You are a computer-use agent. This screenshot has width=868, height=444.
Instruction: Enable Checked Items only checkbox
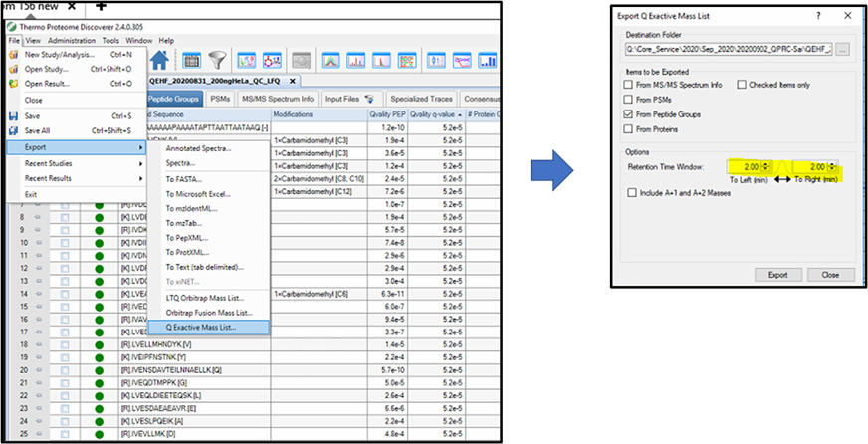tap(742, 85)
